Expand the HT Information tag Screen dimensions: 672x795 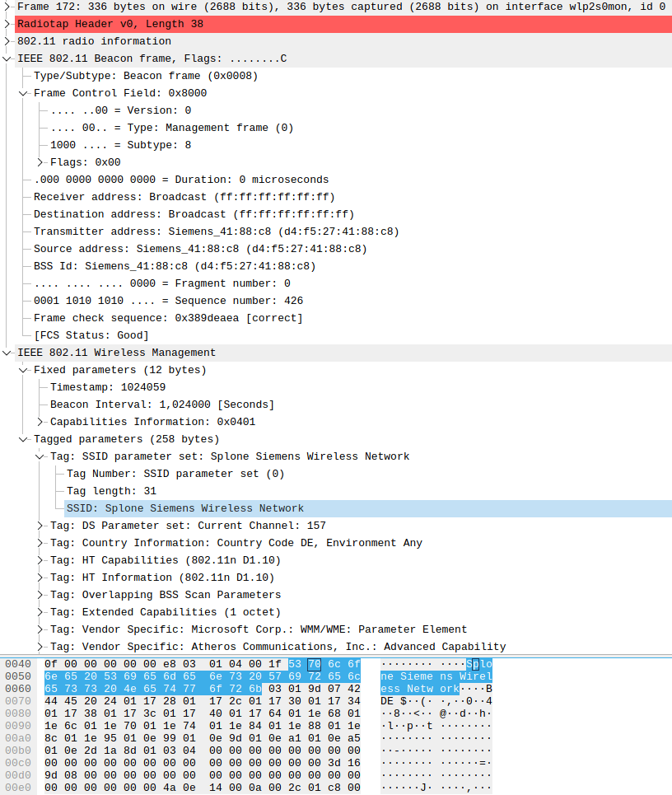coord(40,577)
